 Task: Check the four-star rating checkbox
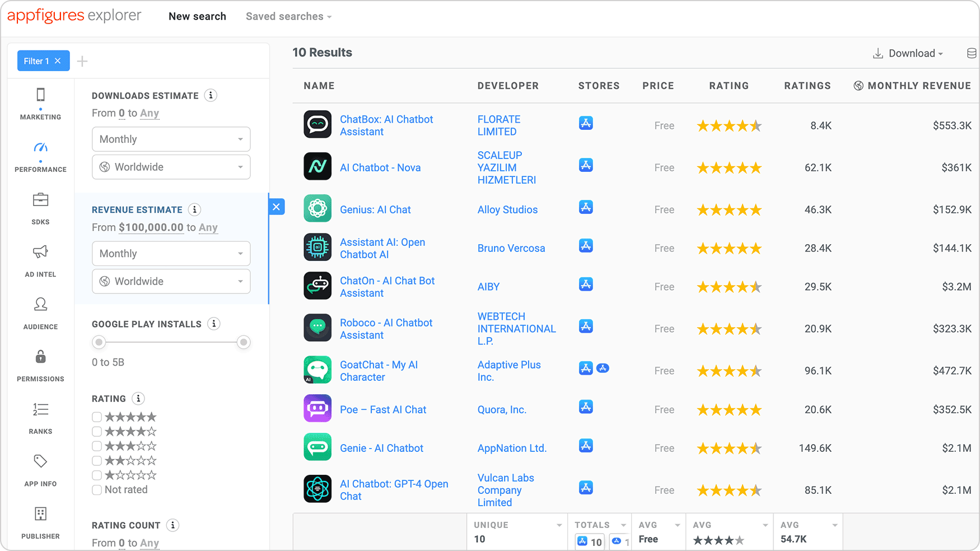tap(97, 431)
